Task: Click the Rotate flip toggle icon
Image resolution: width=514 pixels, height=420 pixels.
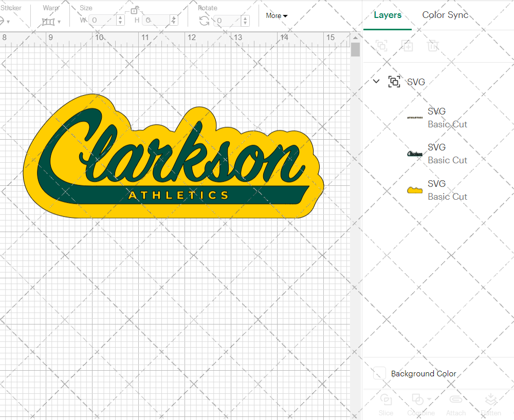Action: 204,21
